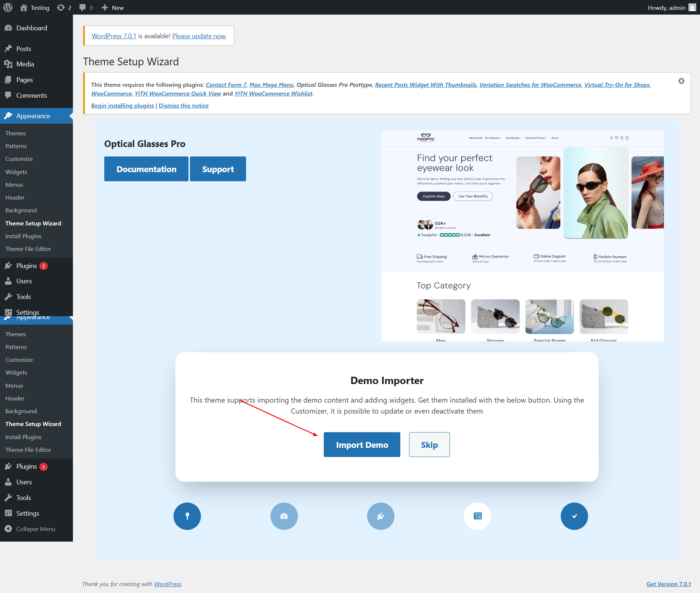Click the Fixoptic theme preview image
700x593 pixels.
pyautogui.click(x=522, y=236)
